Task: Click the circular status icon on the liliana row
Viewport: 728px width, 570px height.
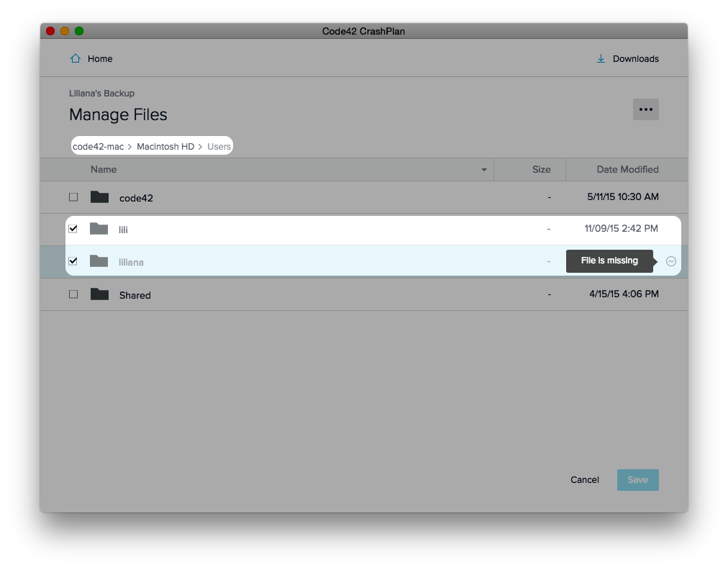Action: pyautogui.click(x=670, y=261)
